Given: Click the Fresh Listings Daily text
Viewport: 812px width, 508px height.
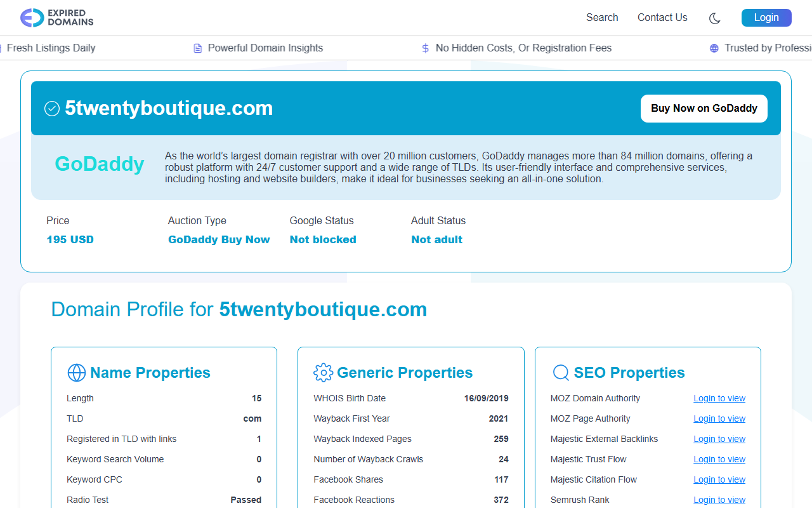Looking at the screenshot, I should pos(51,48).
